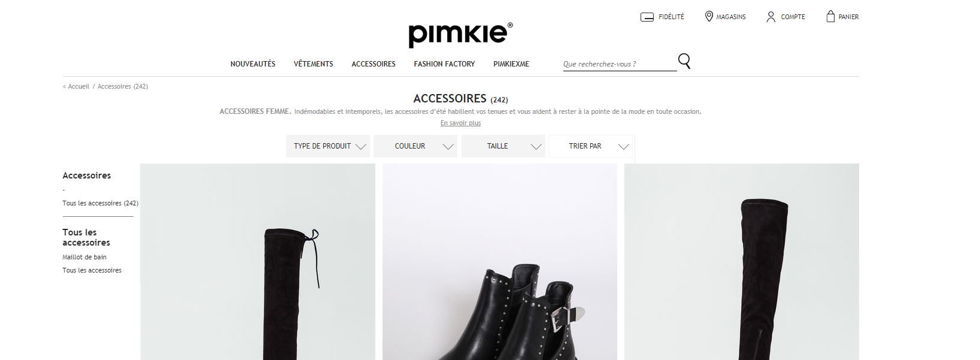
Task: Focus the Que recherchez-vous search field
Action: (x=620, y=64)
